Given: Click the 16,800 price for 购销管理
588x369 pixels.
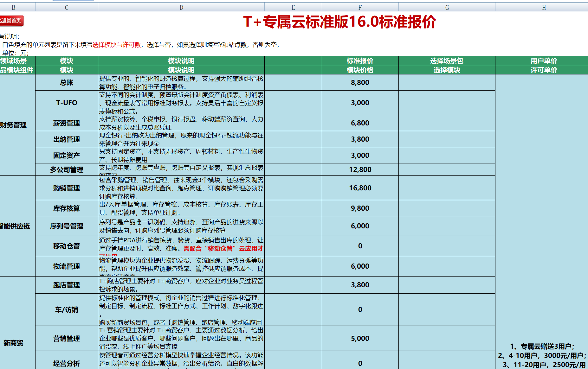Looking at the screenshot, I should 360,188.
